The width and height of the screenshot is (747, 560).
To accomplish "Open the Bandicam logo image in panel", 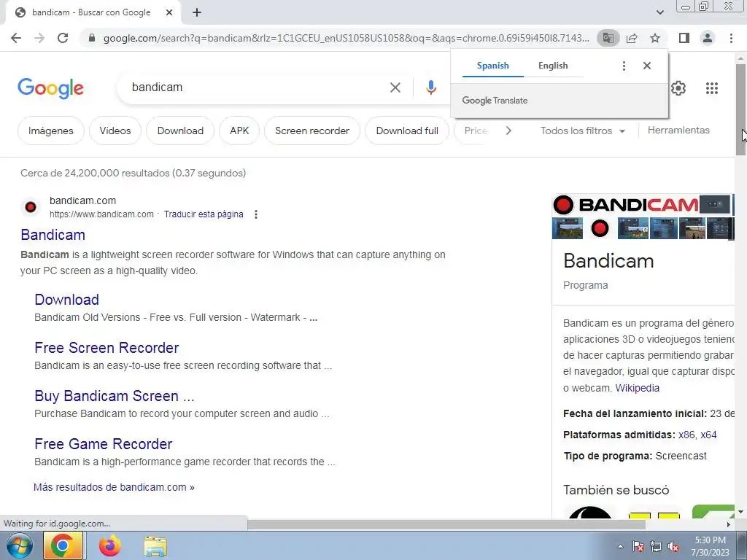I will pyautogui.click(x=625, y=205).
